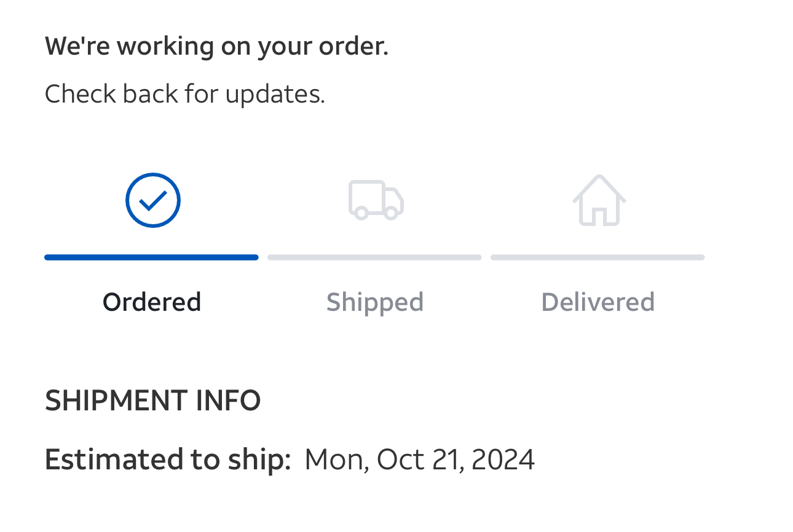Click the blue circled checkmark icon
This screenshot has height=532, width=793.
(x=152, y=200)
